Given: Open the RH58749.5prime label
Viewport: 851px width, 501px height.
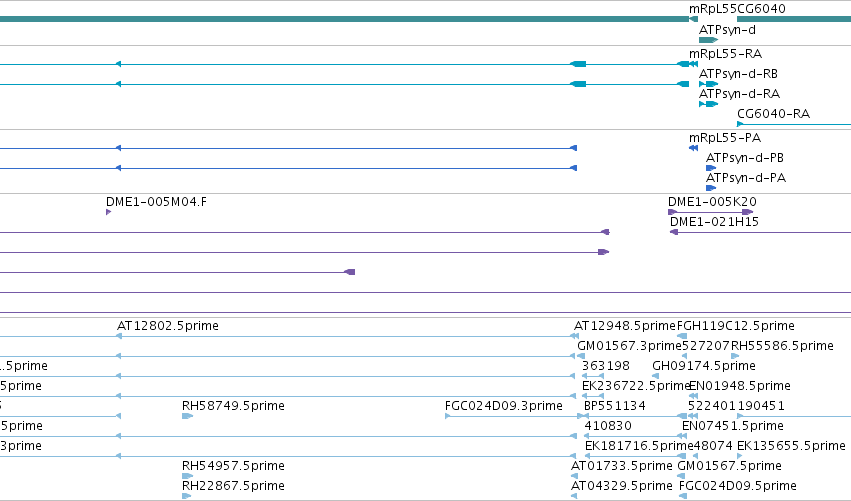Looking at the screenshot, I should coord(233,406).
